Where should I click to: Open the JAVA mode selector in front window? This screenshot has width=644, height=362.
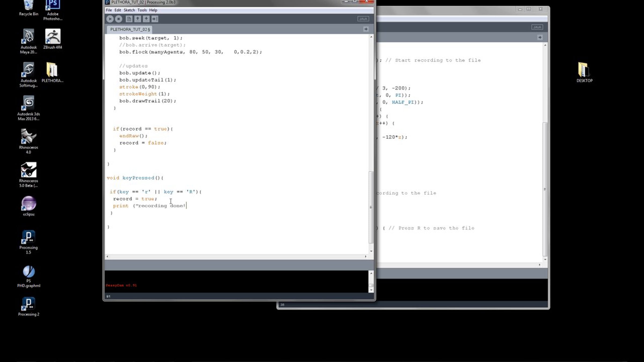pos(363,19)
